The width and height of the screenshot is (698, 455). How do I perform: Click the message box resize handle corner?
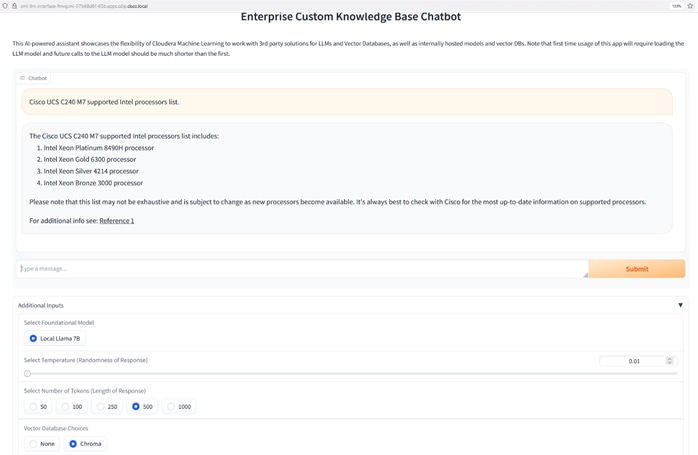[x=585, y=275]
